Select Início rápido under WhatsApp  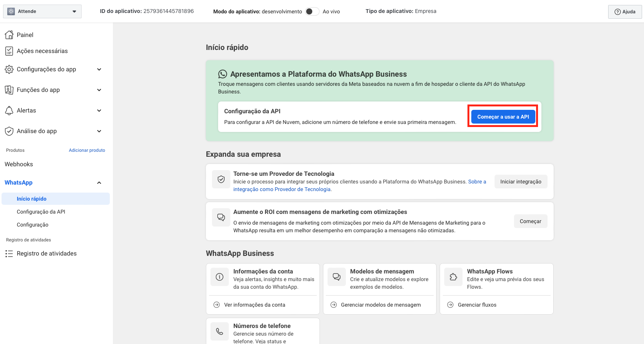(x=56, y=199)
